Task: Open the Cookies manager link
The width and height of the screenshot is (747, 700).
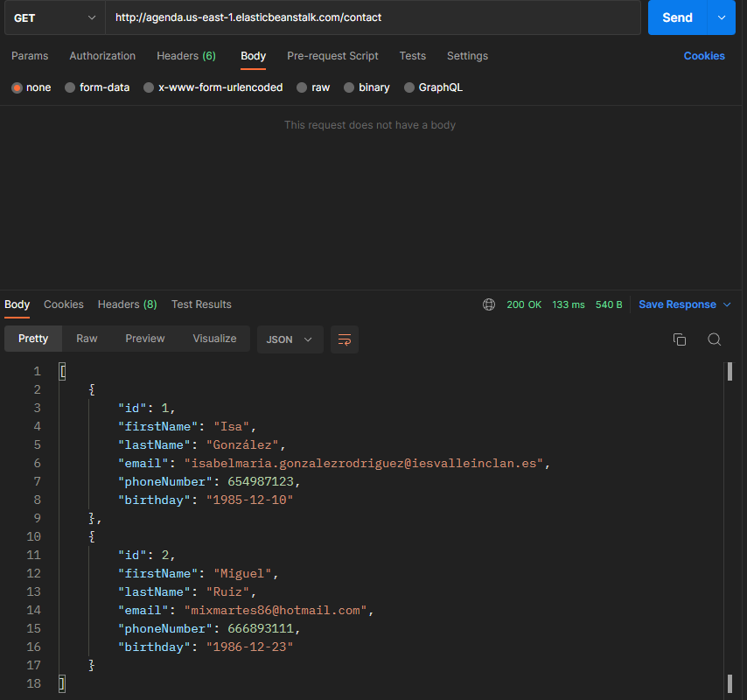Action: (704, 55)
